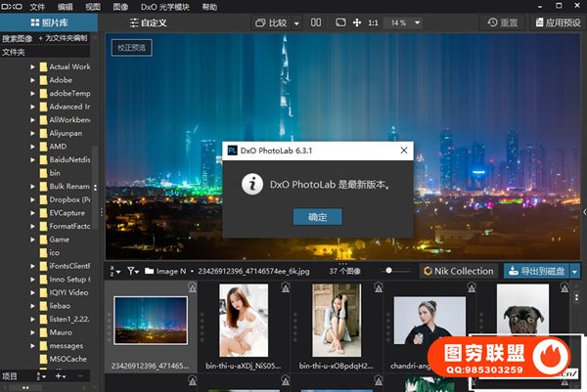Open the 图像 menu
The height and width of the screenshot is (392, 587).
click(x=120, y=6)
